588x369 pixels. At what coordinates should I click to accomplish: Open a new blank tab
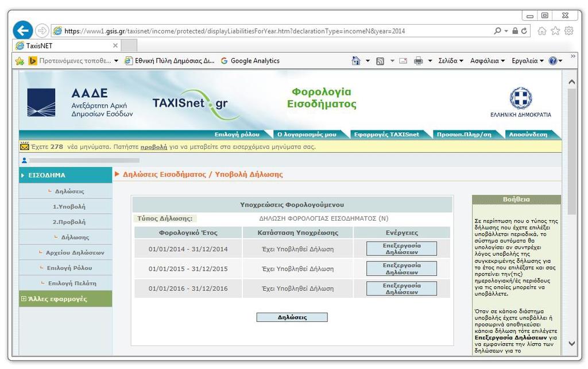pyautogui.click(x=129, y=45)
